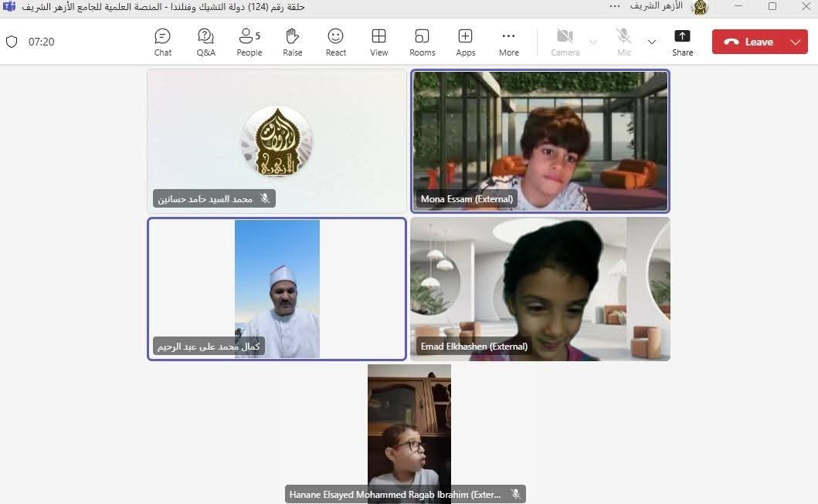Open the React emoji menu
The height and width of the screenshot is (504, 818).
pyautogui.click(x=335, y=42)
